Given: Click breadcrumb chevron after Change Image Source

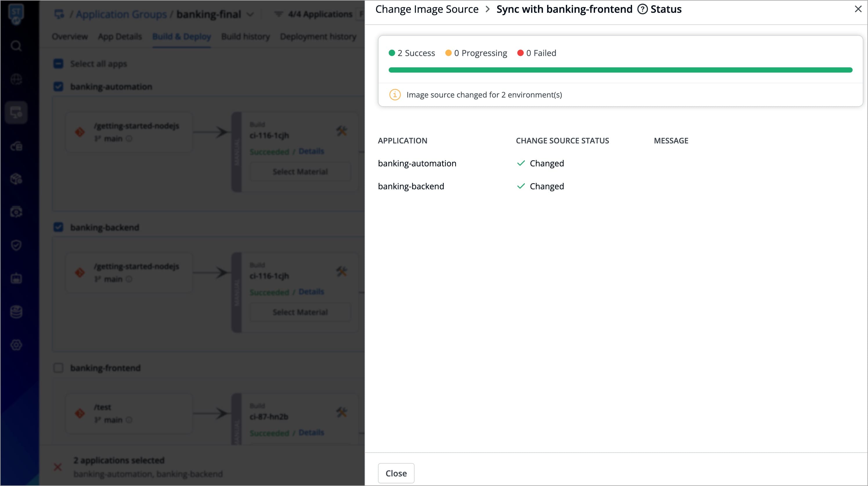Looking at the screenshot, I should tap(487, 9).
